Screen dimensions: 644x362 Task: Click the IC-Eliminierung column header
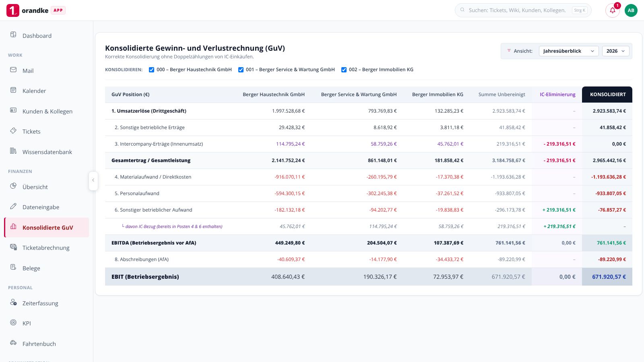click(x=557, y=95)
